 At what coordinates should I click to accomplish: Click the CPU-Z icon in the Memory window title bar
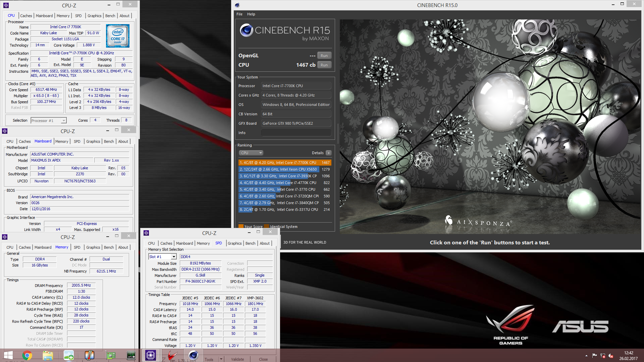coord(5,237)
